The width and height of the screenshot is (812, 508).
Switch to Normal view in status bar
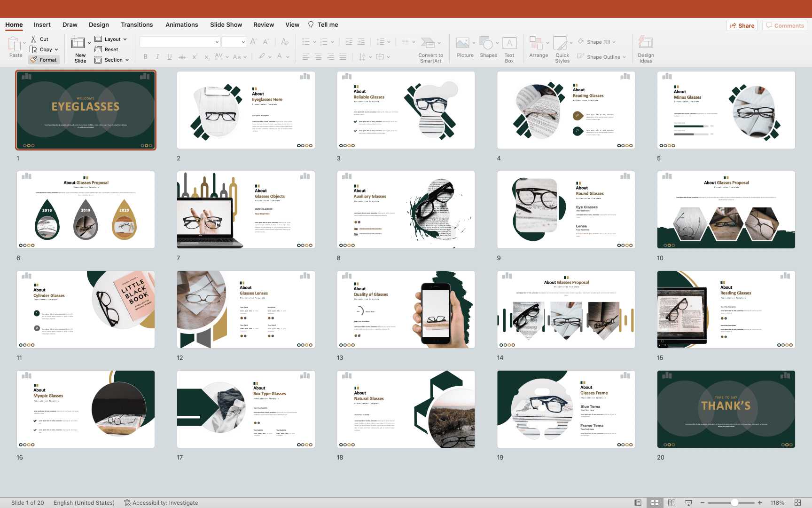pos(638,502)
